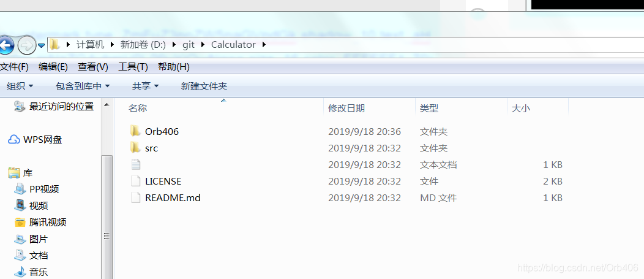Click the 视频 film icon

tap(20, 205)
